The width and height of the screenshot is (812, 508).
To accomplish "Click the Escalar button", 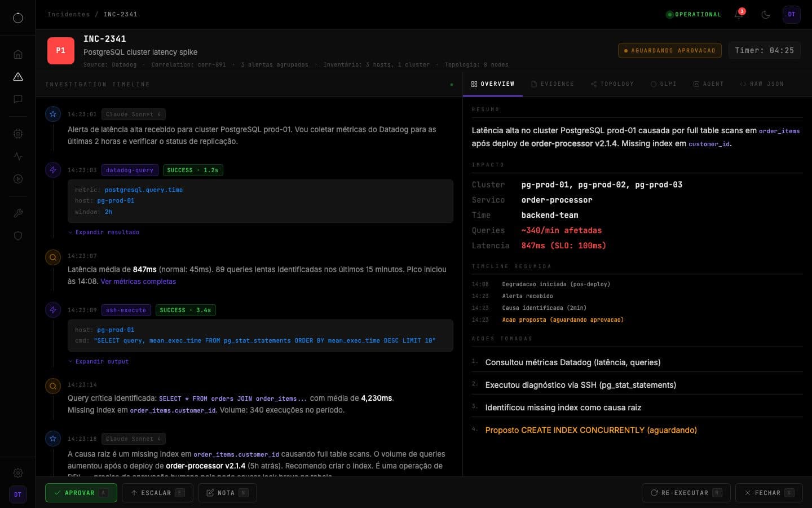I will tap(157, 493).
